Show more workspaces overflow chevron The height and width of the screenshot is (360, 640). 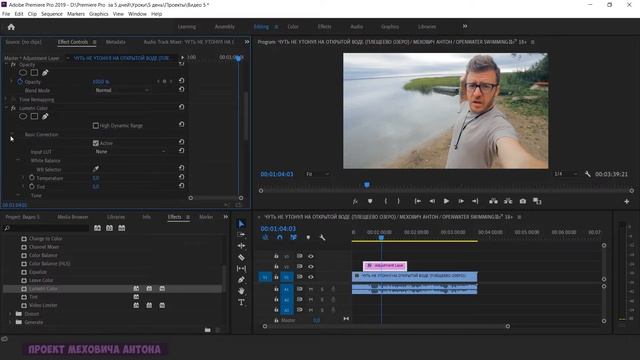465,27
